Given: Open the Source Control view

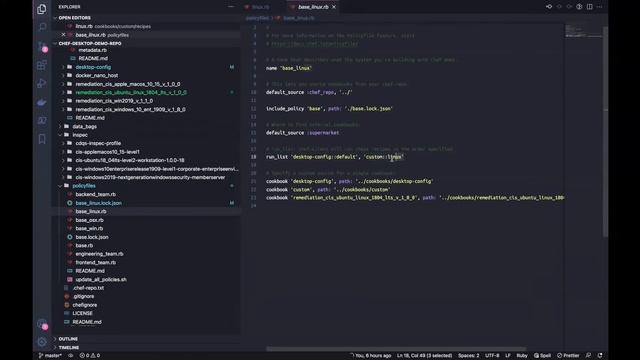Looking at the screenshot, I should coord(42,46).
